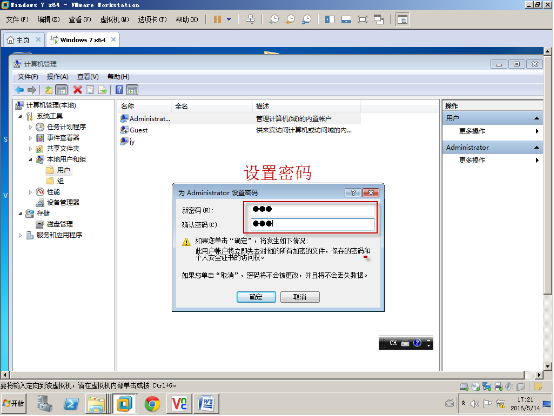Click the VMware pause button icon

[217, 19]
